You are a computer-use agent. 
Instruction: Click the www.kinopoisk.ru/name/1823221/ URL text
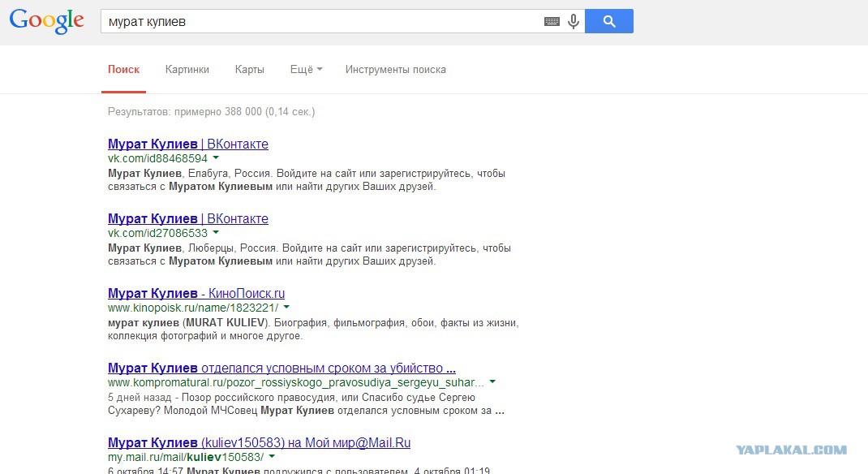(193, 308)
